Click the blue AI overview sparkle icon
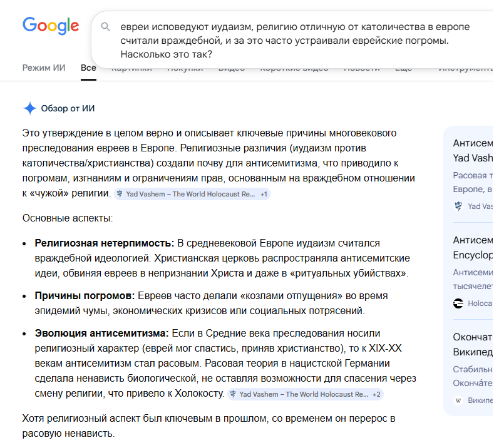 [29, 108]
